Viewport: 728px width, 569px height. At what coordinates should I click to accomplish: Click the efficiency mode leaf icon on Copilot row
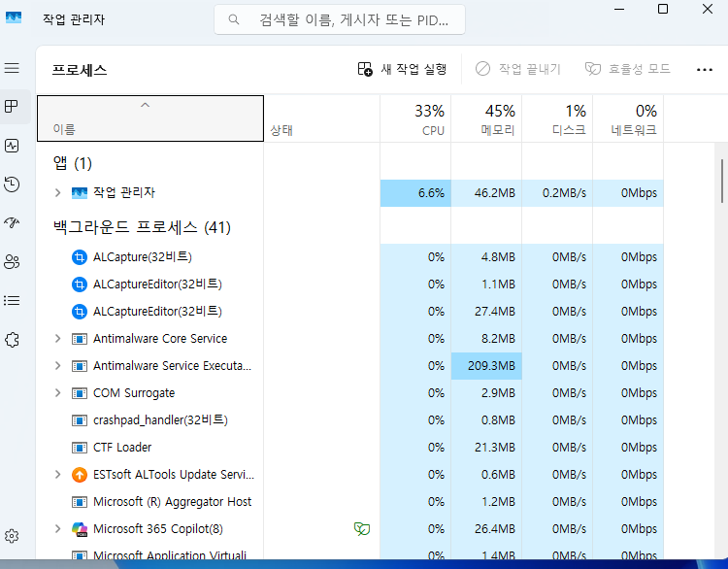click(x=362, y=528)
